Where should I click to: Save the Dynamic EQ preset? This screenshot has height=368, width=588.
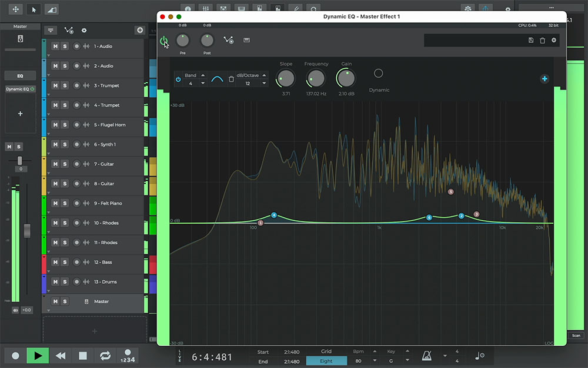[531, 40]
